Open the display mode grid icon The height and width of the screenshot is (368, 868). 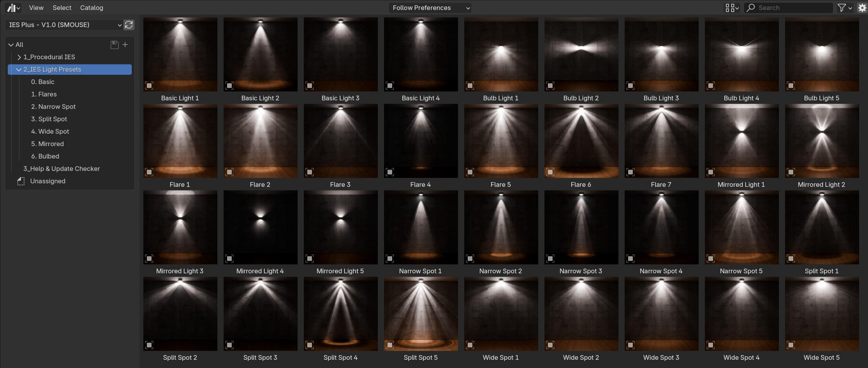(732, 8)
